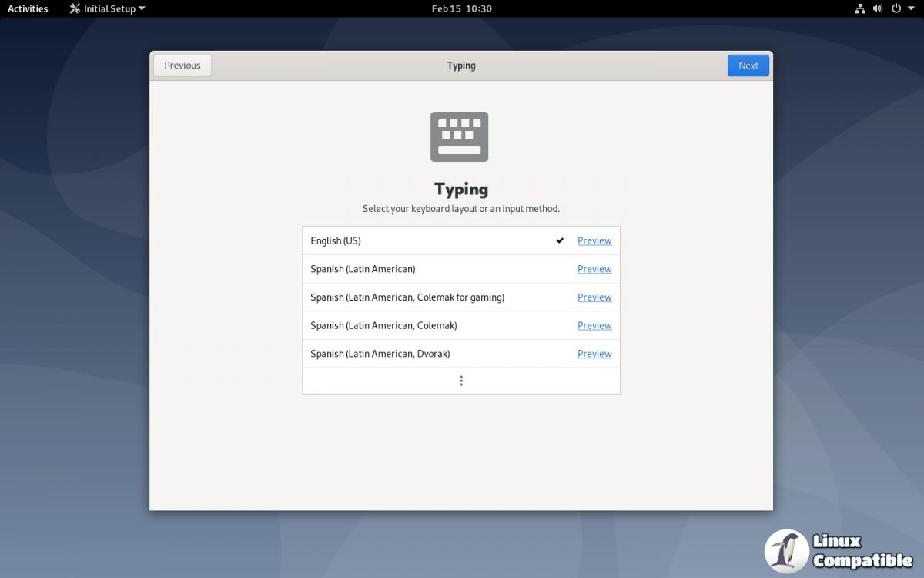Open the power menu icon
The width and height of the screenshot is (924, 578).
click(x=896, y=9)
